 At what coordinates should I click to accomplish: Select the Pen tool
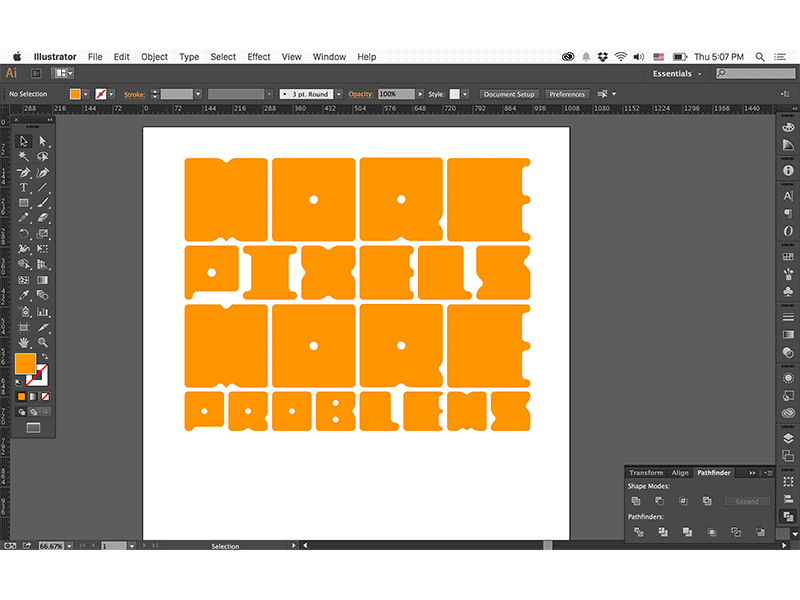click(24, 172)
